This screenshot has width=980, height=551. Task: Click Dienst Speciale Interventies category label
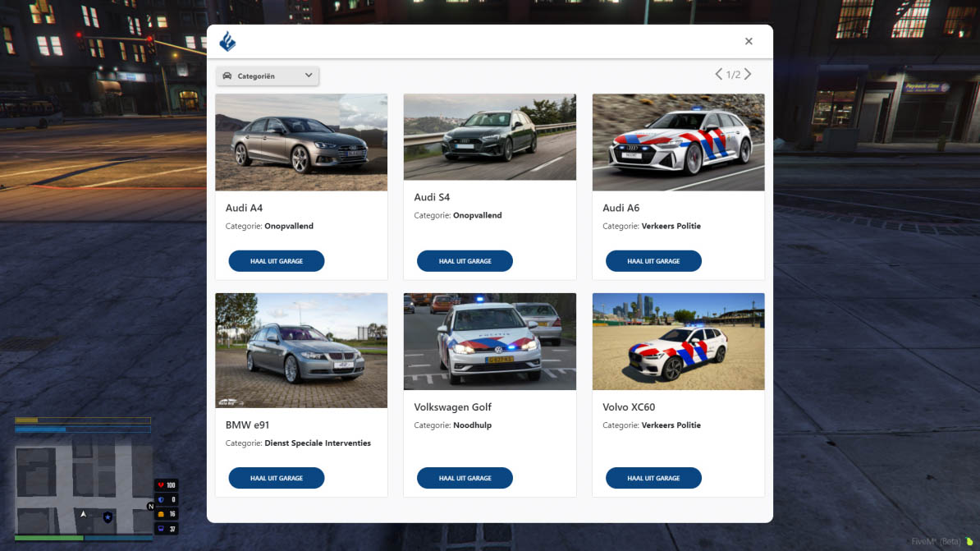point(318,443)
